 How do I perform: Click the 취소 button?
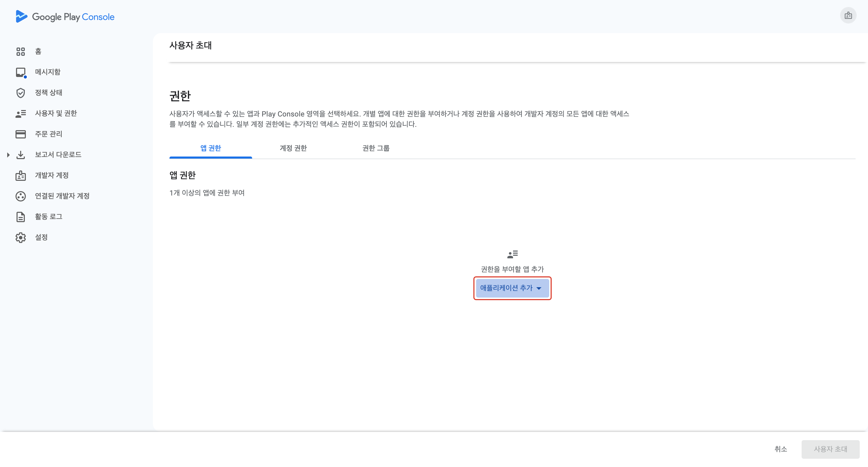[780, 449]
